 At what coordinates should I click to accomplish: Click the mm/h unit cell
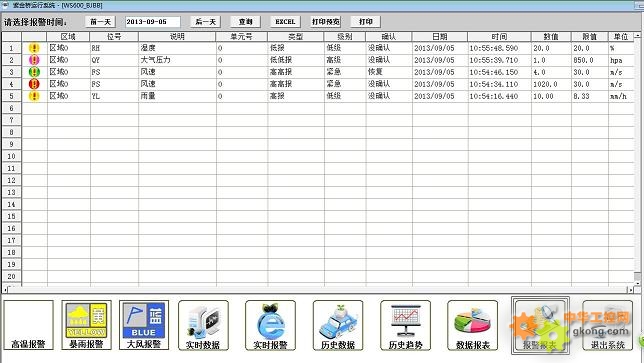tap(621, 96)
